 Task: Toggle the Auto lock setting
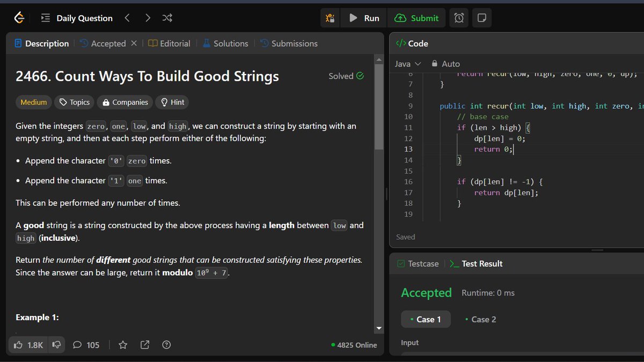click(x=445, y=64)
